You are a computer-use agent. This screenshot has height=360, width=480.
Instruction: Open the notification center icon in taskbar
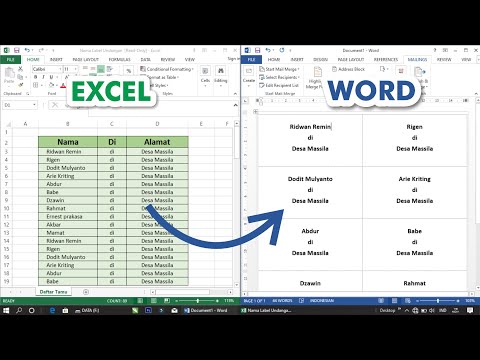(470, 310)
